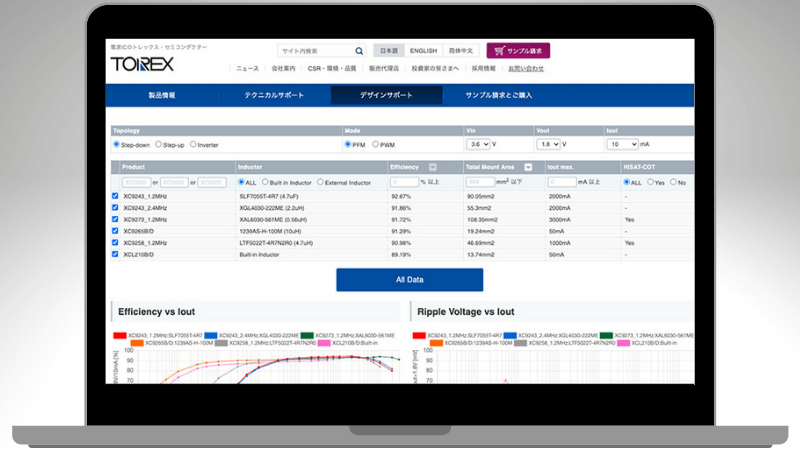Switch site language to ENGLISH
The image size is (800, 450).
tap(423, 50)
